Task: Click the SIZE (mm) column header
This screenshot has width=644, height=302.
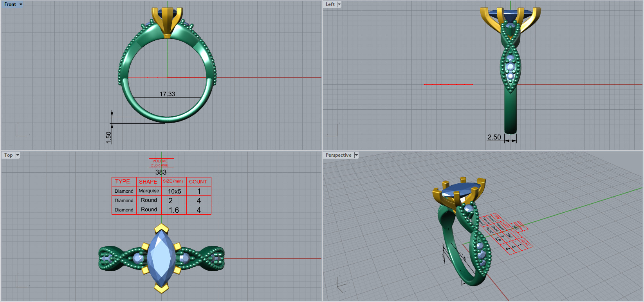Action: tap(173, 181)
